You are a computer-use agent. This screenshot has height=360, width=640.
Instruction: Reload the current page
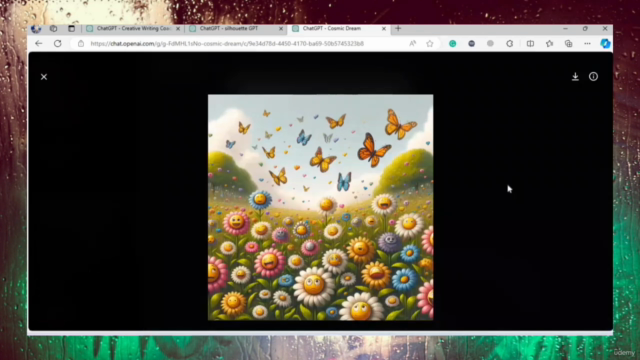[58, 43]
